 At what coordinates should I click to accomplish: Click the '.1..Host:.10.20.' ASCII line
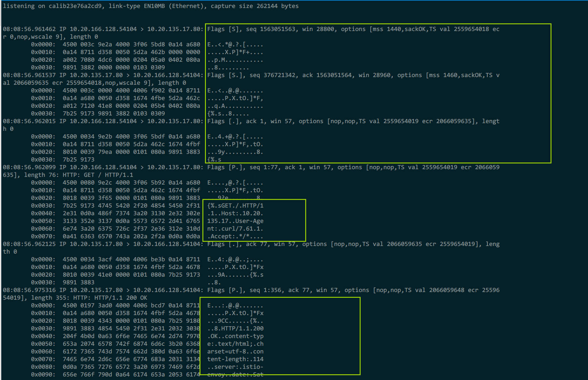(x=235, y=213)
